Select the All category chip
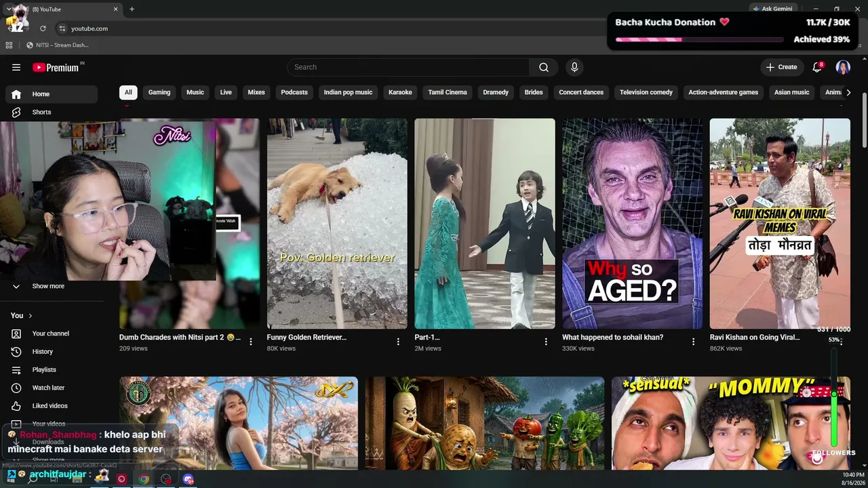The height and width of the screenshot is (488, 868). pyautogui.click(x=128, y=92)
